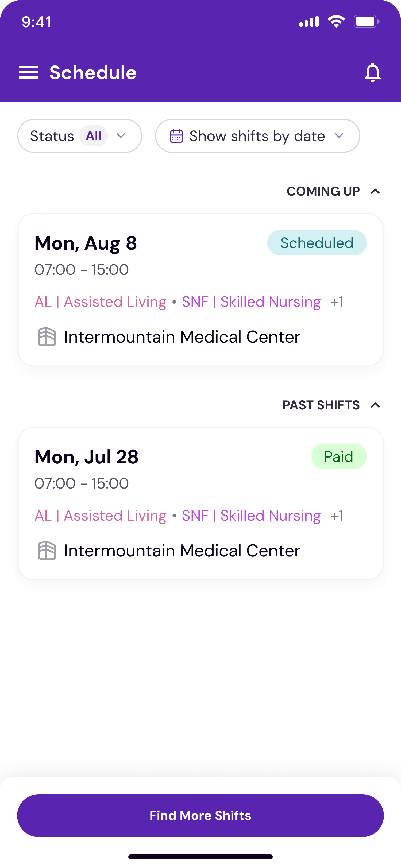Open the hamburger navigation menu
This screenshot has height=868, width=401.
(x=29, y=72)
